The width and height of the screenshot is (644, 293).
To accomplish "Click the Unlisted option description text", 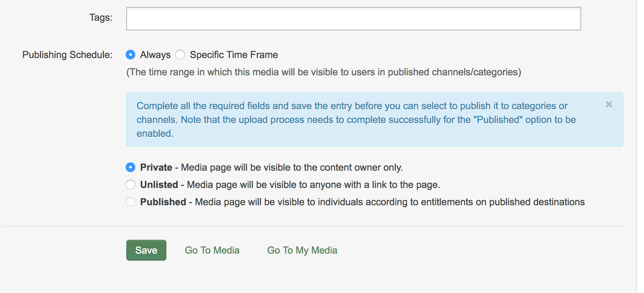I will [313, 185].
